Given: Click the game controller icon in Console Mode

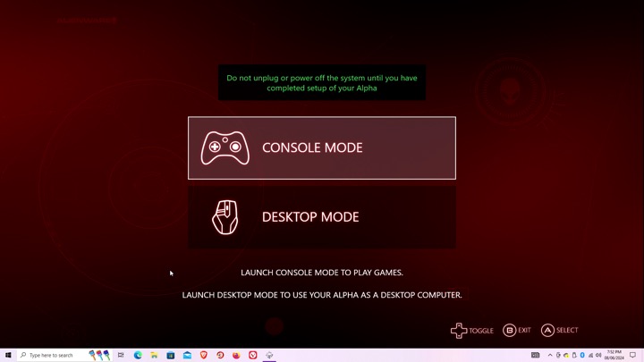Looking at the screenshot, I should tap(225, 148).
